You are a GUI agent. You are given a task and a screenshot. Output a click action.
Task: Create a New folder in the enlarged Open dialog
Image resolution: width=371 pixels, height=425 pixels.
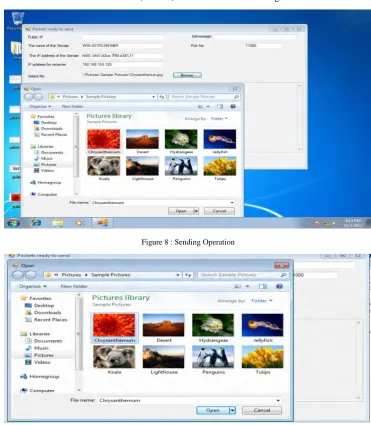(74, 286)
